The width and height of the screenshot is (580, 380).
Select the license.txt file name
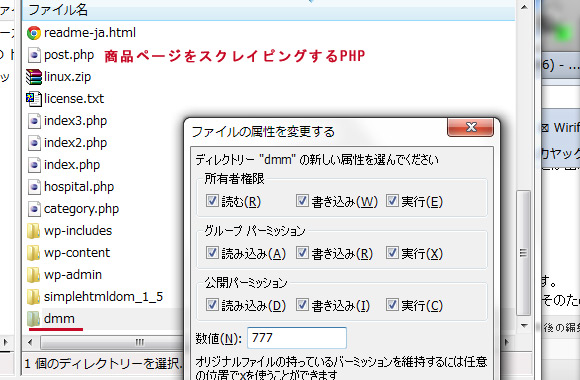click(x=74, y=99)
